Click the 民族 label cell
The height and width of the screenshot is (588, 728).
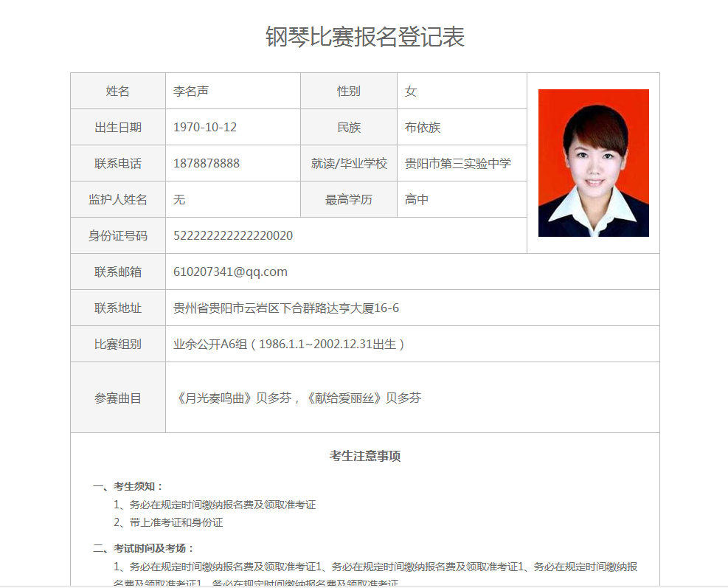pyautogui.click(x=349, y=127)
